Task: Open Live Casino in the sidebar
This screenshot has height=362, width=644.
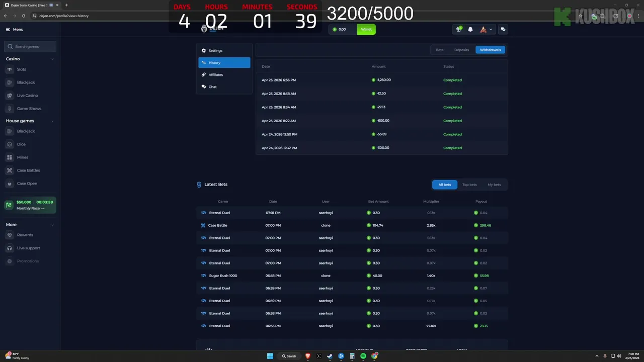Action: pos(27,96)
